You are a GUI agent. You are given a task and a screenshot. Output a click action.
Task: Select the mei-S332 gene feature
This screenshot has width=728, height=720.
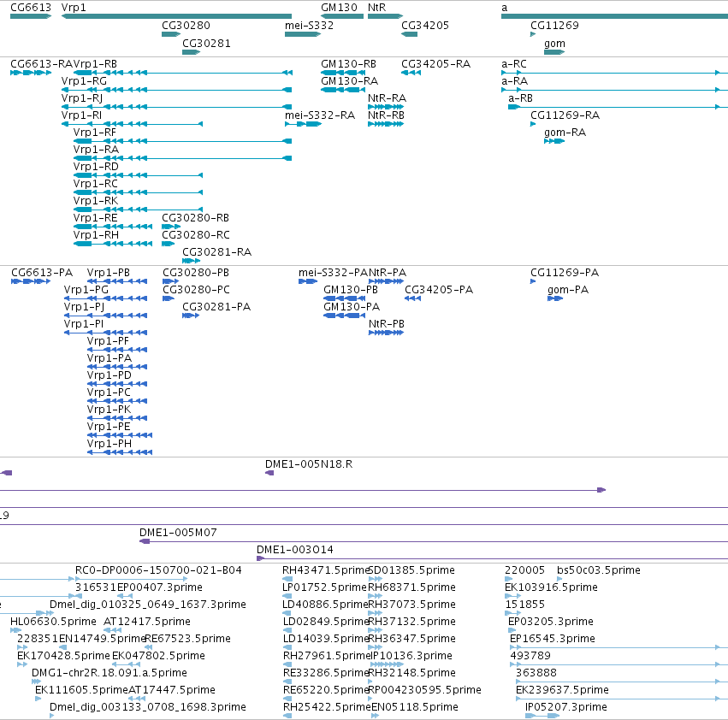click(303, 34)
